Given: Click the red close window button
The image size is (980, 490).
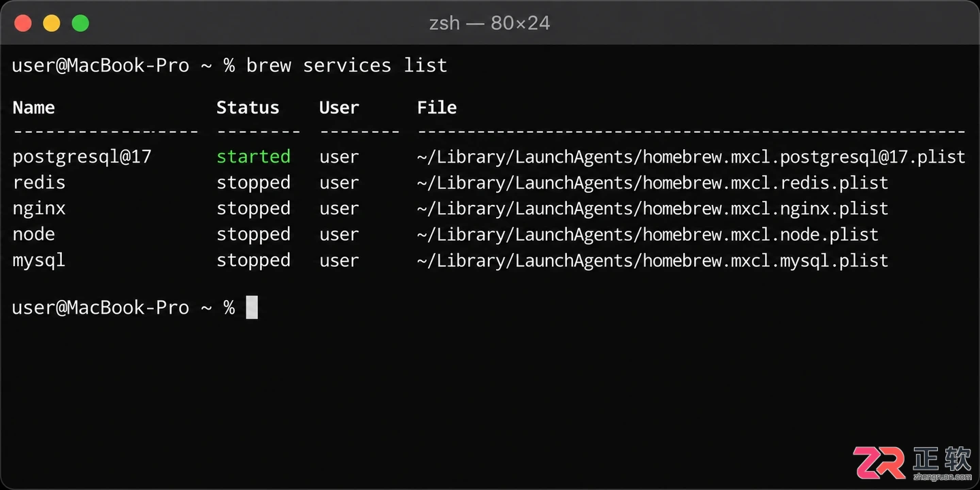Looking at the screenshot, I should (23, 23).
